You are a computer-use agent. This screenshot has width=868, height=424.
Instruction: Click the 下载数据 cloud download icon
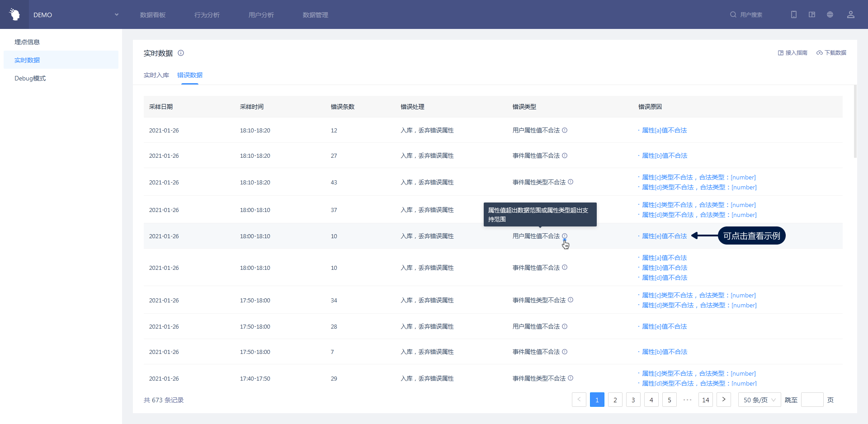[819, 53]
